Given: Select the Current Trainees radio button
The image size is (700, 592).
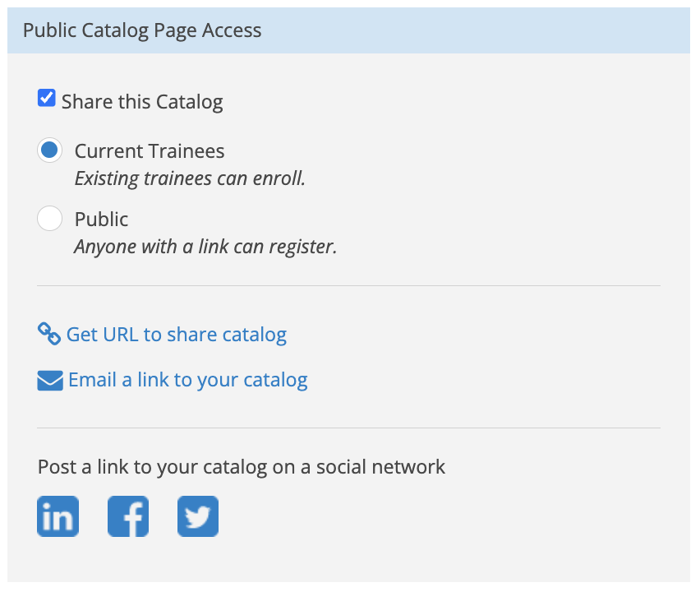Looking at the screenshot, I should pyautogui.click(x=49, y=150).
